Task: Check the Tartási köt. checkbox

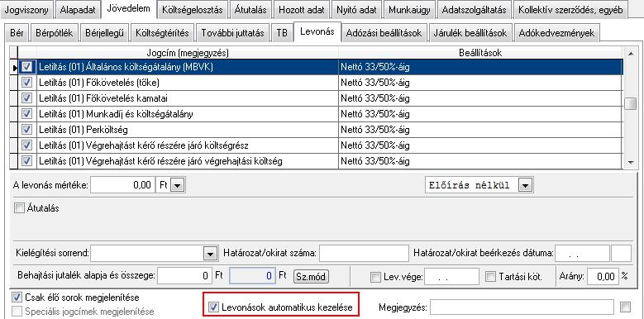Action: point(490,276)
